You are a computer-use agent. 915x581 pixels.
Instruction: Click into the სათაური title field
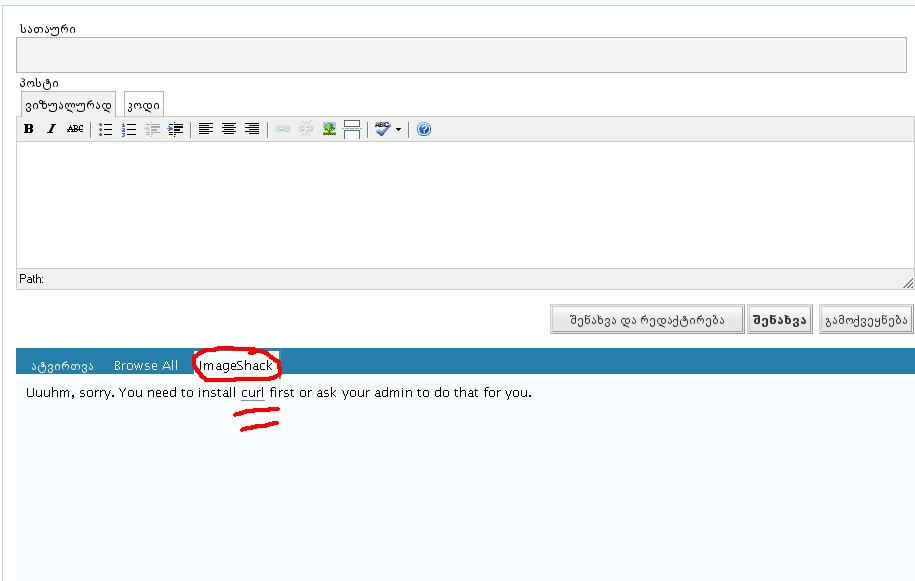tap(461, 55)
